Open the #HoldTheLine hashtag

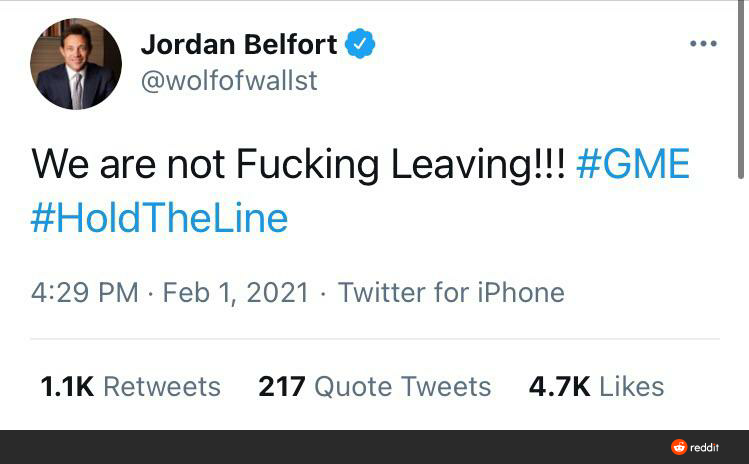[159, 218]
